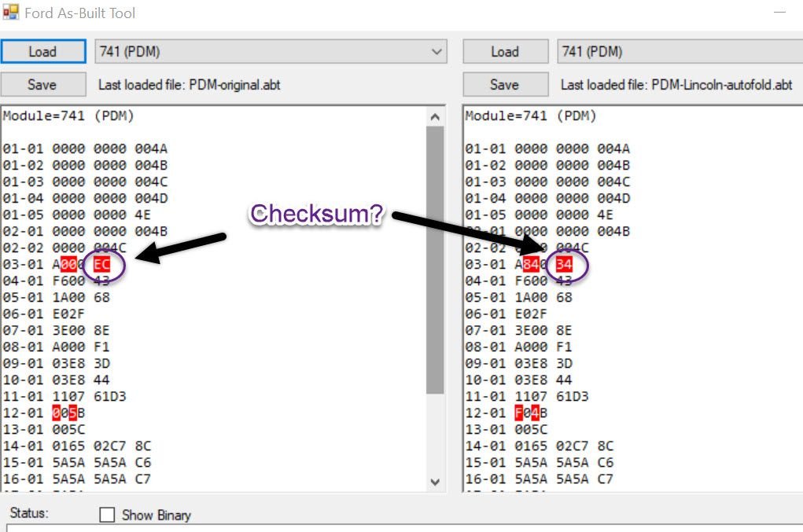
Task: Enable the Show Binary checkbox
Action: coord(107,515)
